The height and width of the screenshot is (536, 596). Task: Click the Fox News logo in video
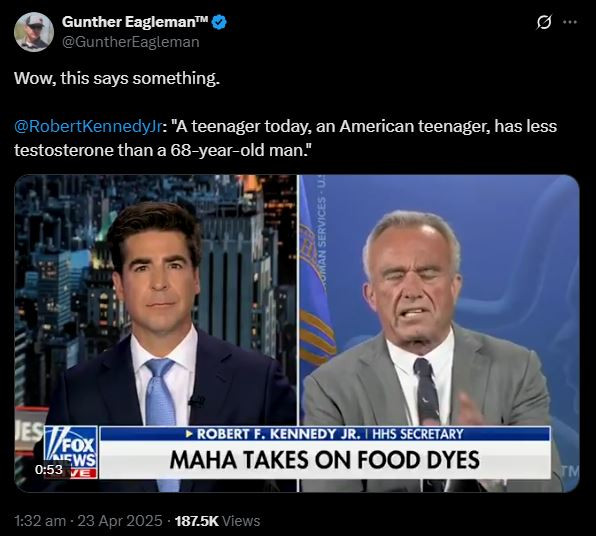[71, 449]
